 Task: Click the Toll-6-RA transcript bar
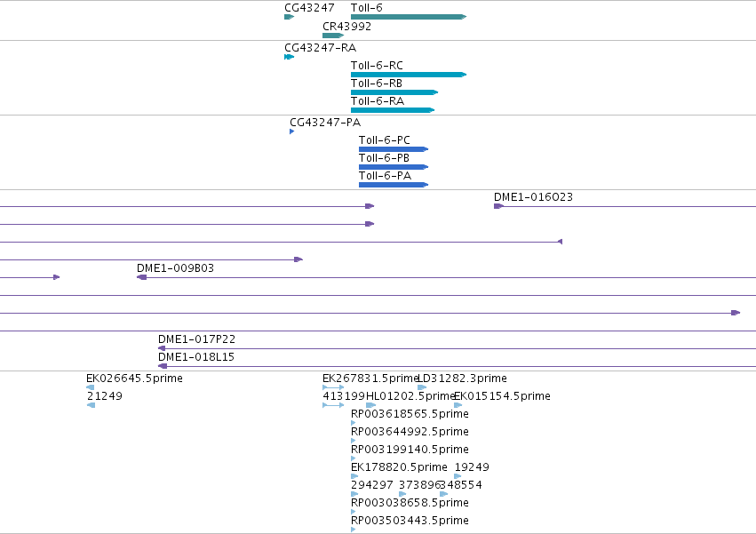393,110
